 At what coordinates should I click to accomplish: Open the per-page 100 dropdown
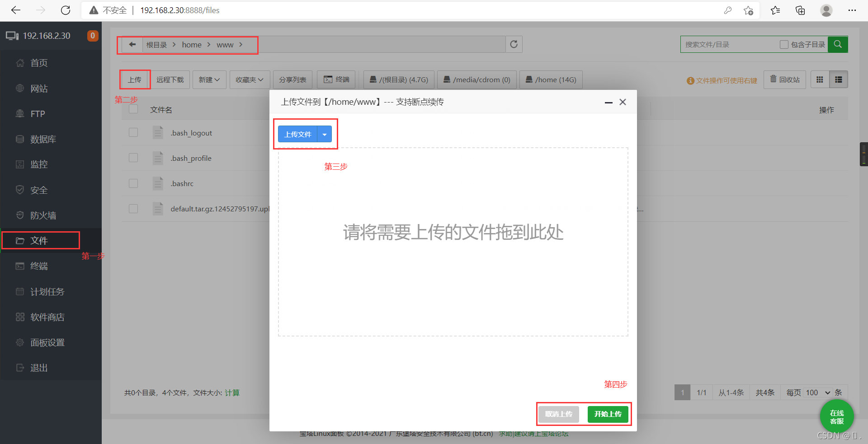point(818,393)
